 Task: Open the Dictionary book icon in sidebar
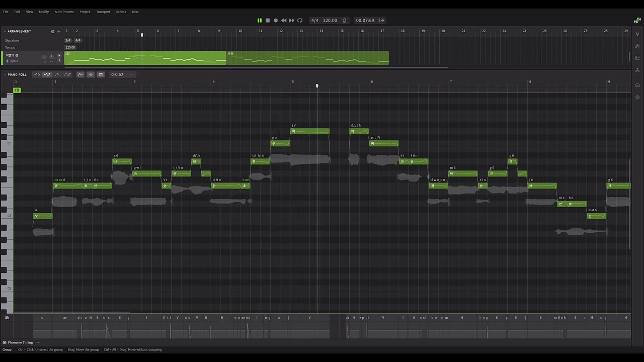coord(637,58)
